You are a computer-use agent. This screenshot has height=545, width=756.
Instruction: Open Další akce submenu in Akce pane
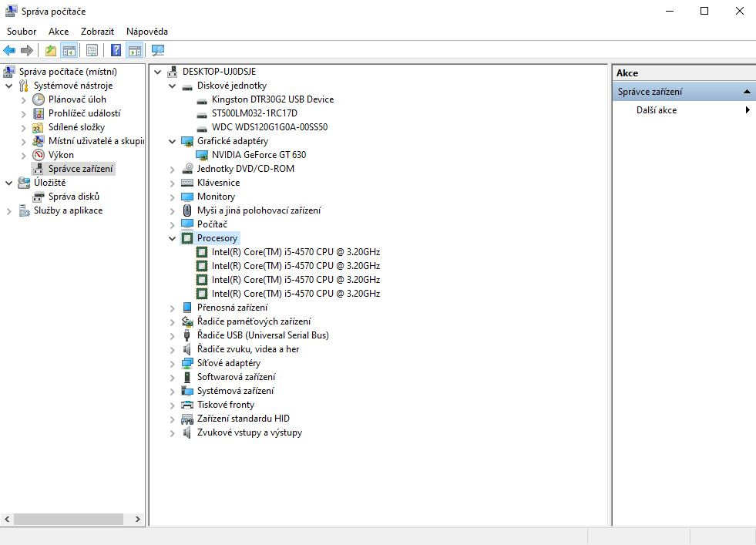point(684,110)
